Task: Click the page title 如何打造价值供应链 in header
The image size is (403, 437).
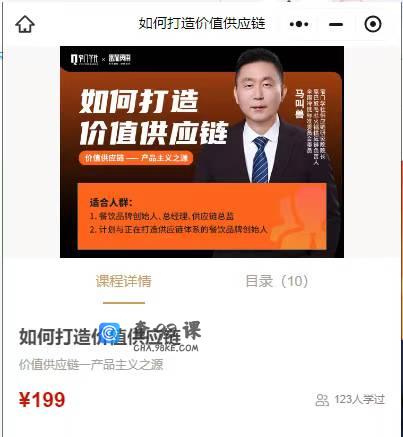Action: click(x=202, y=24)
